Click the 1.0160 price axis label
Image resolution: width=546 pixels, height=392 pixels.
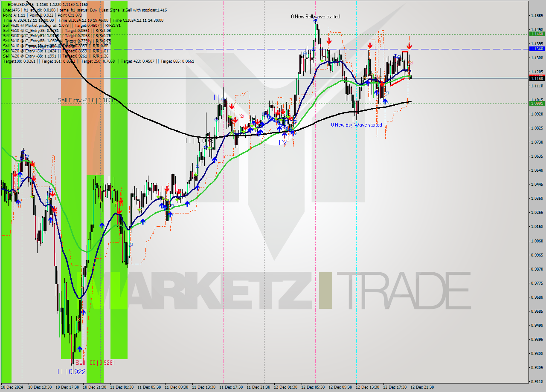(x=537, y=227)
